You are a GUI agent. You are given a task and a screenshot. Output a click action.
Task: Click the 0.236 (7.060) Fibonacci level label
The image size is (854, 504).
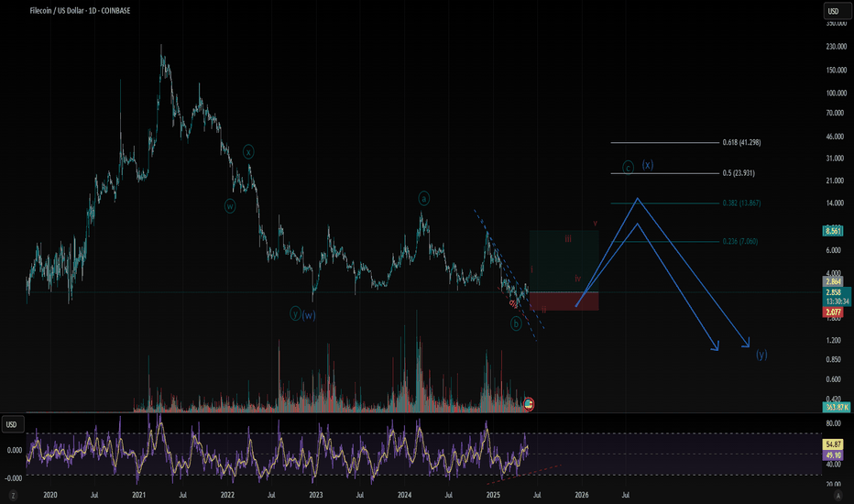tap(740, 241)
